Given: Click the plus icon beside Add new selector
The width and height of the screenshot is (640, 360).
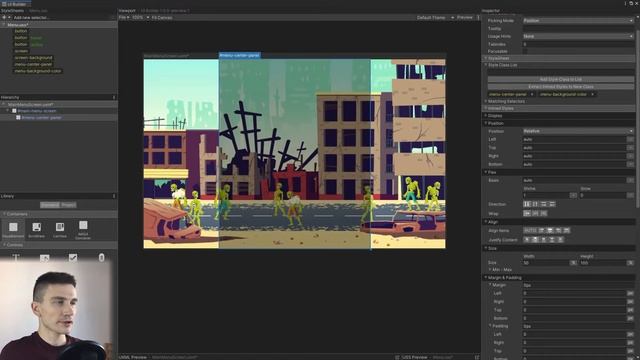Looking at the screenshot, I should click(4, 18).
